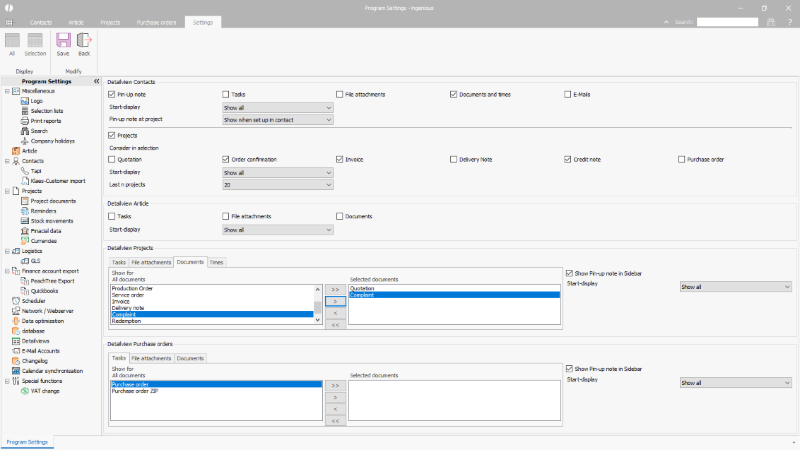800x450 pixels.
Task: Open the Times tab in Detailview Projects
Action: click(x=216, y=262)
